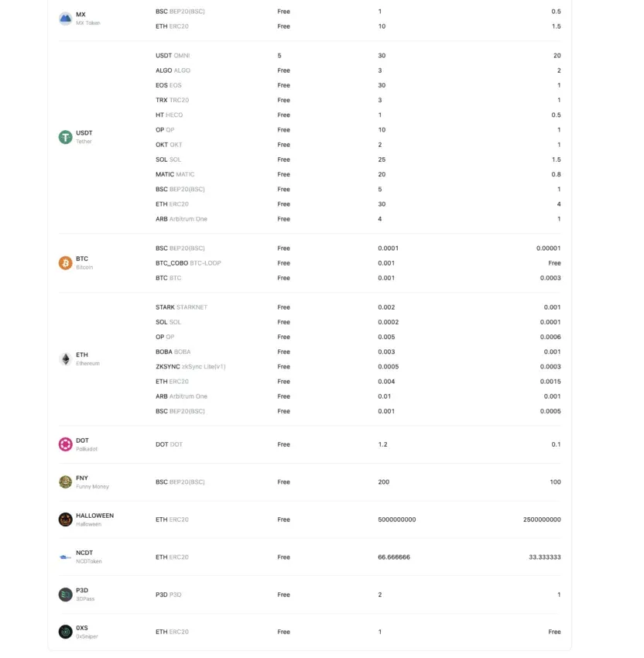
Task: Click the Ethereum diamond icon
Action: [65, 358]
